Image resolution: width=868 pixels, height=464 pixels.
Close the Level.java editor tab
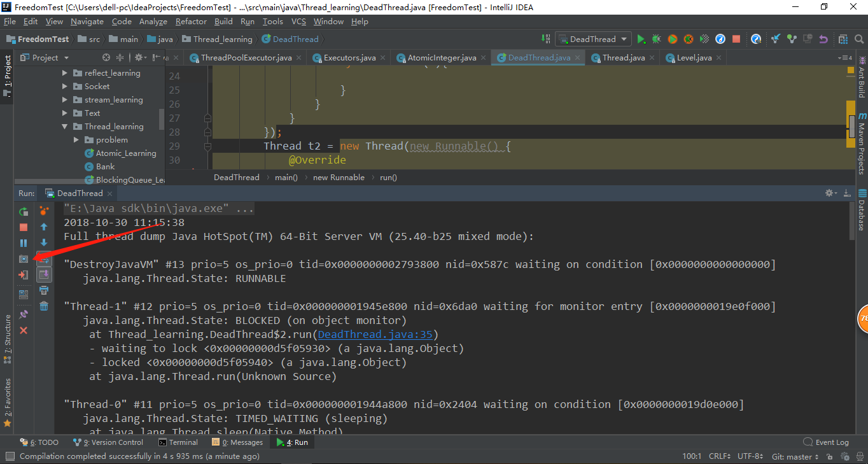(x=718, y=58)
